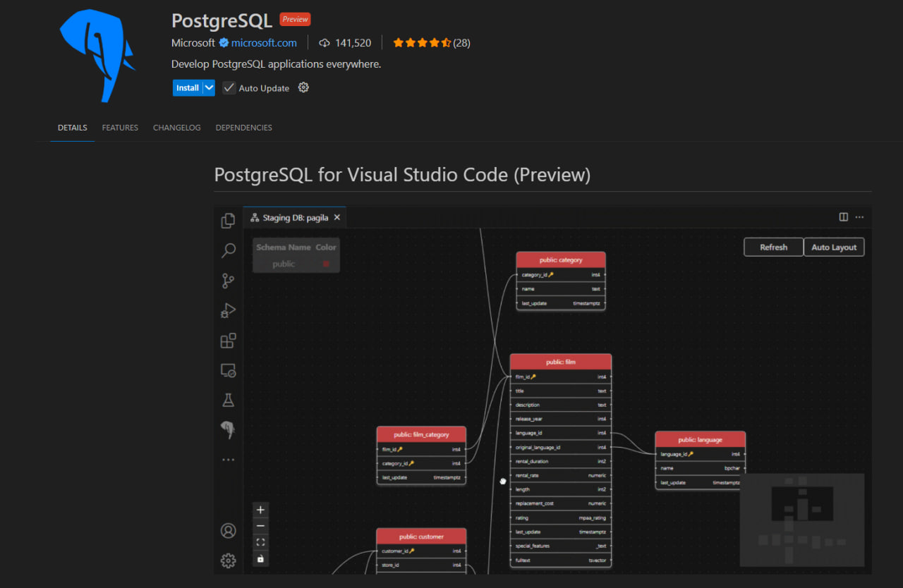The height and width of the screenshot is (588, 903).
Task: Toggle the Auto Update checkbox
Action: (x=229, y=87)
